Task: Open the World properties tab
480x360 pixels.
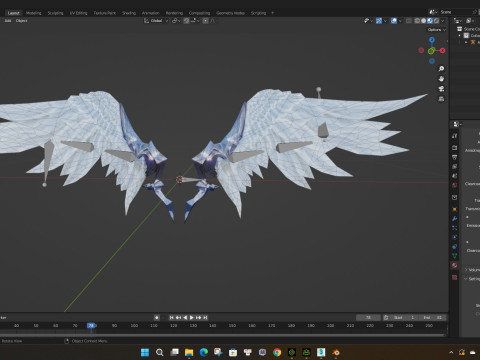Action: click(454, 185)
